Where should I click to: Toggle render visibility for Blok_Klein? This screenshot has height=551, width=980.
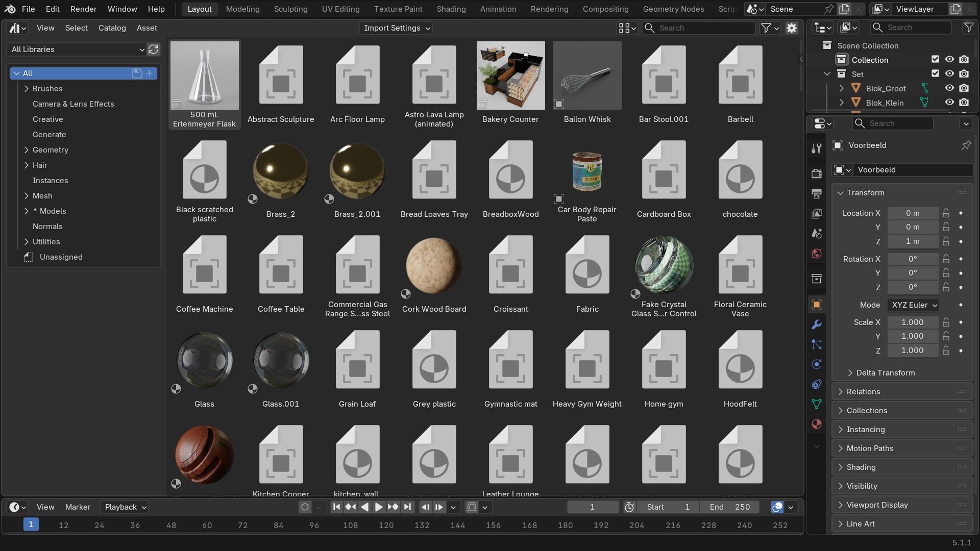pos(964,103)
